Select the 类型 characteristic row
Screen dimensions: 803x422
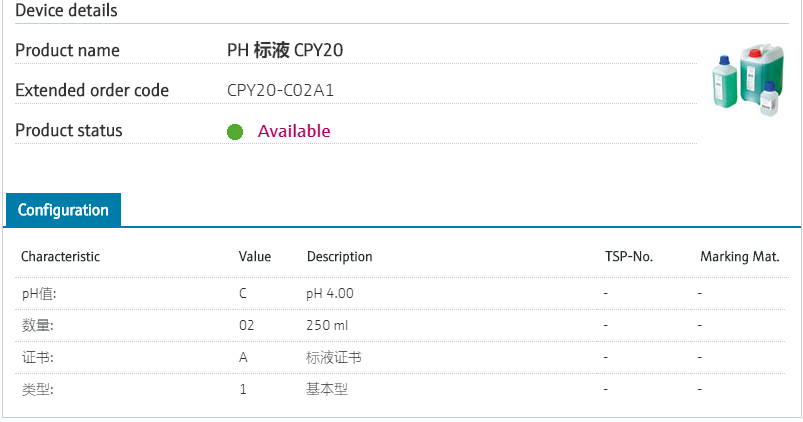point(402,389)
